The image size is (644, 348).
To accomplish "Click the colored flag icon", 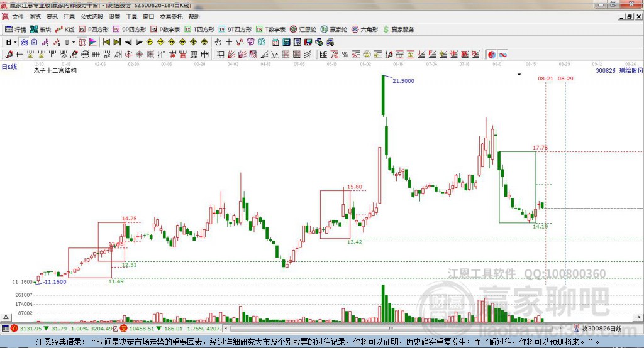I will tap(93, 42).
